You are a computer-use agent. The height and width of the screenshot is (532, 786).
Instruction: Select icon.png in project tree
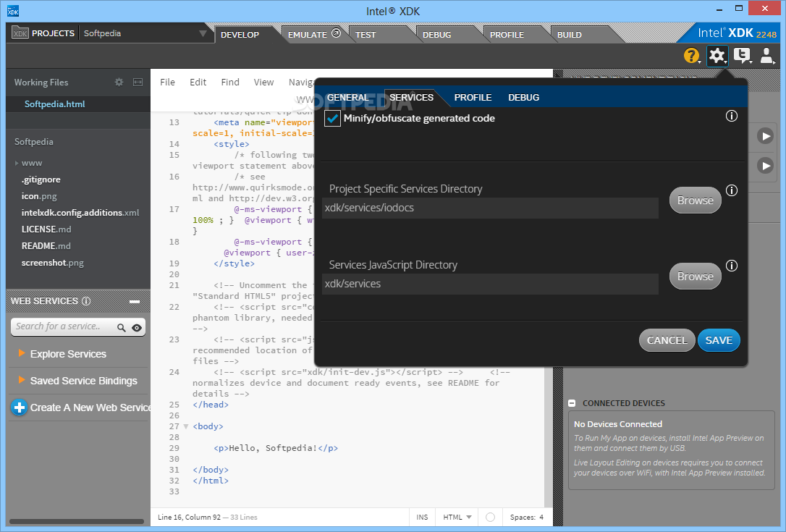39,196
